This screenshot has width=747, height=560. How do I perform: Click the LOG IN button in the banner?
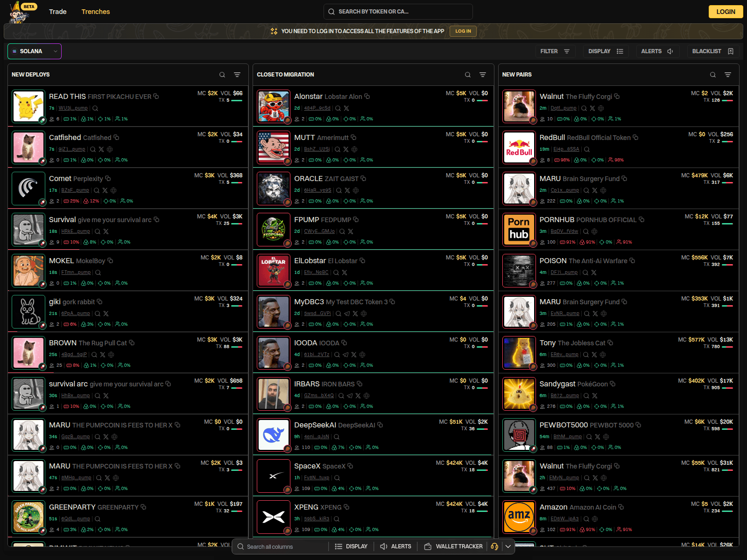[x=463, y=31]
